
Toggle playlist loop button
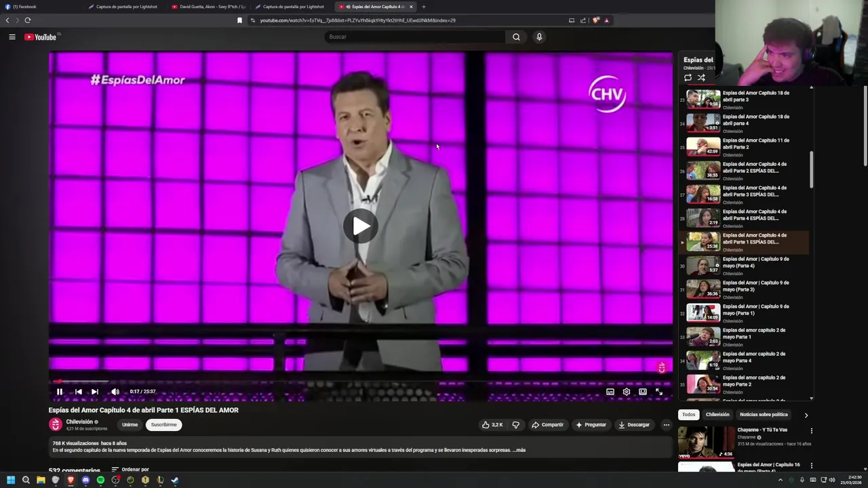688,78
